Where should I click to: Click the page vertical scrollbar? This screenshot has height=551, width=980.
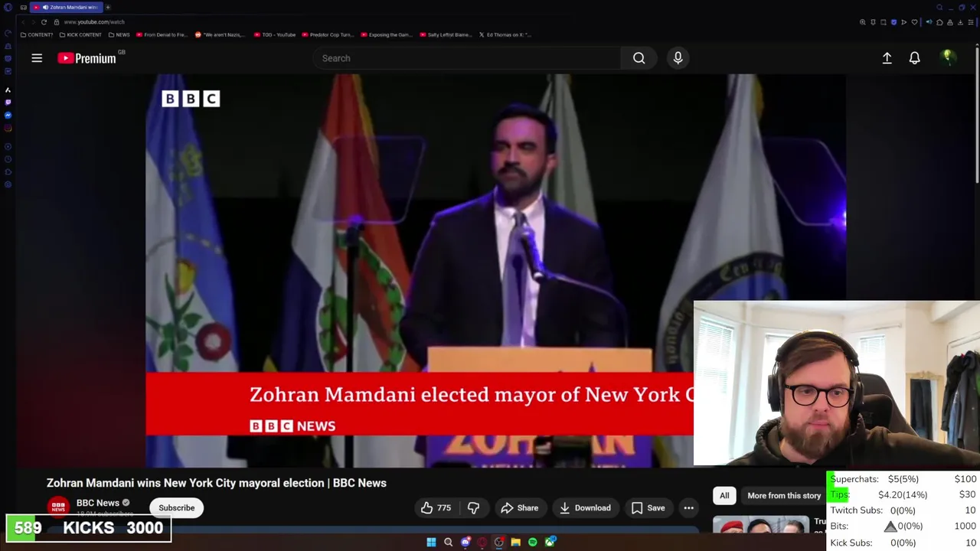pyautogui.click(x=977, y=115)
